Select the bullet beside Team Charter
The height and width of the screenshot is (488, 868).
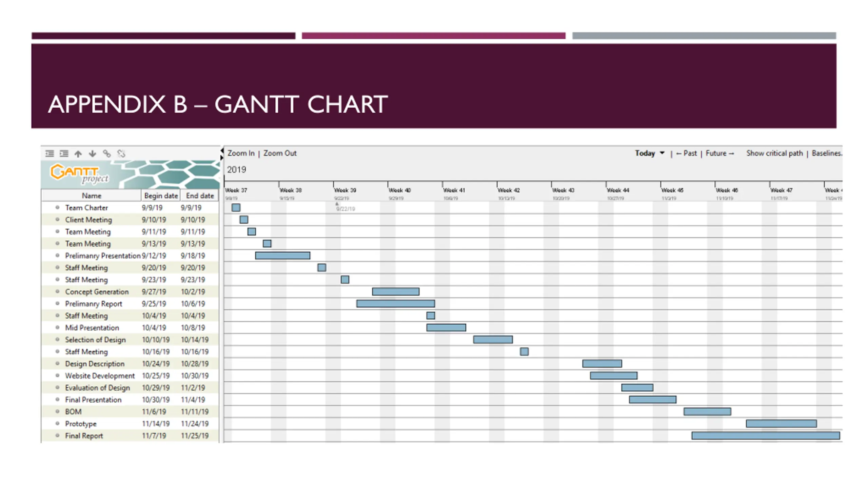[x=57, y=207]
